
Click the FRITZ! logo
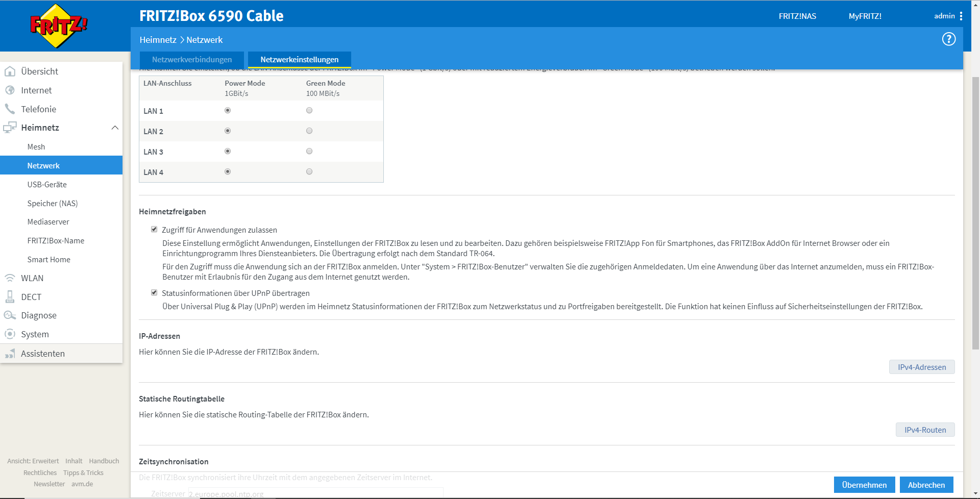[x=59, y=26]
